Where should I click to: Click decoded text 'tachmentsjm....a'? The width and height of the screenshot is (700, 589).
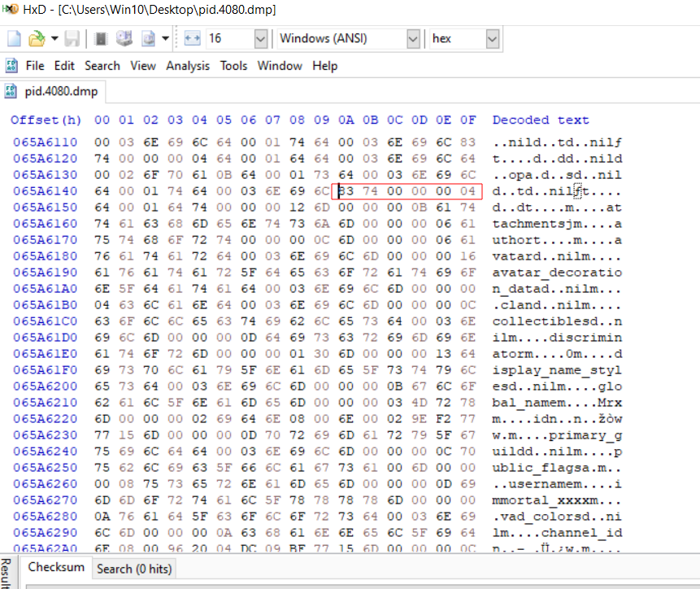557,225
